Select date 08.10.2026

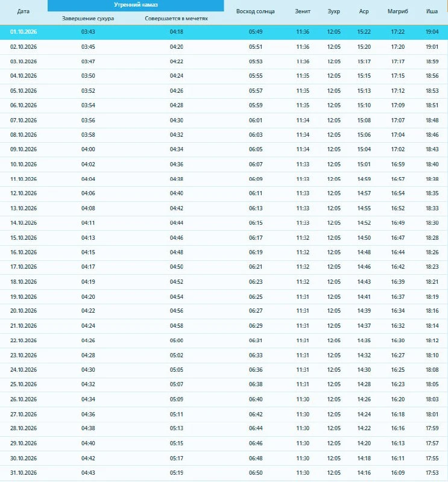(x=24, y=134)
